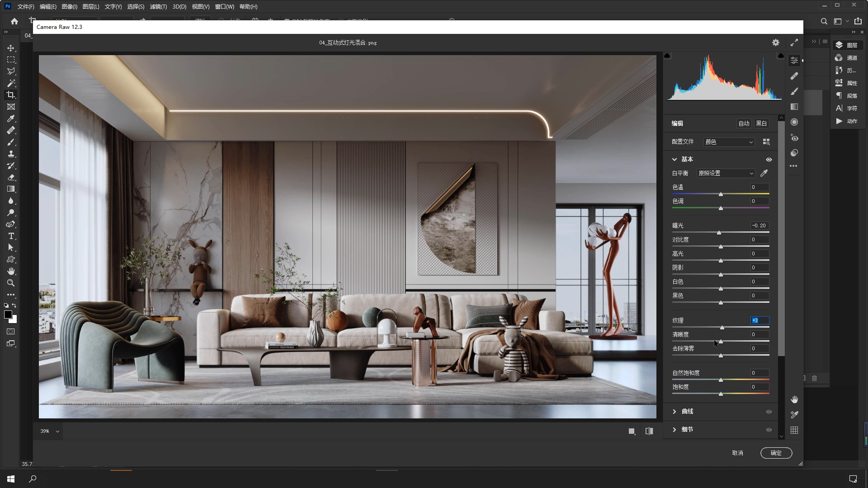Click the 自动 auto button
The width and height of the screenshot is (868, 488).
pyautogui.click(x=744, y=123)
